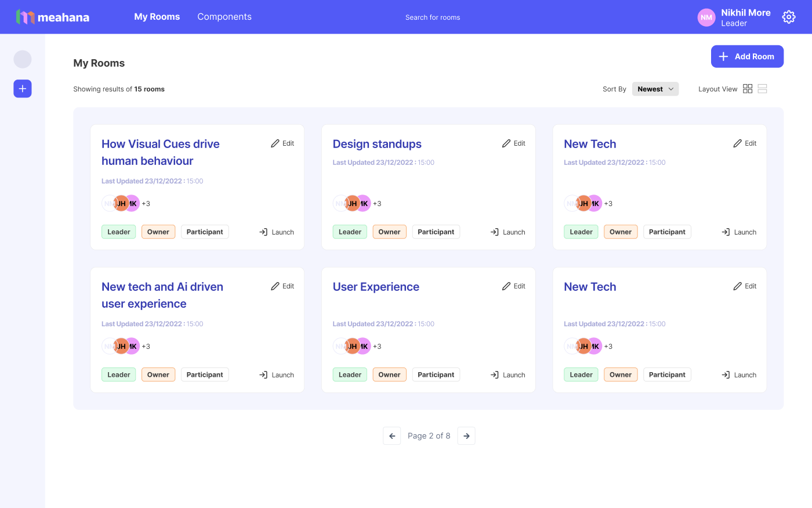
Task: Click Showing results of 15 rooms text
Action: (x=119, y=89)
